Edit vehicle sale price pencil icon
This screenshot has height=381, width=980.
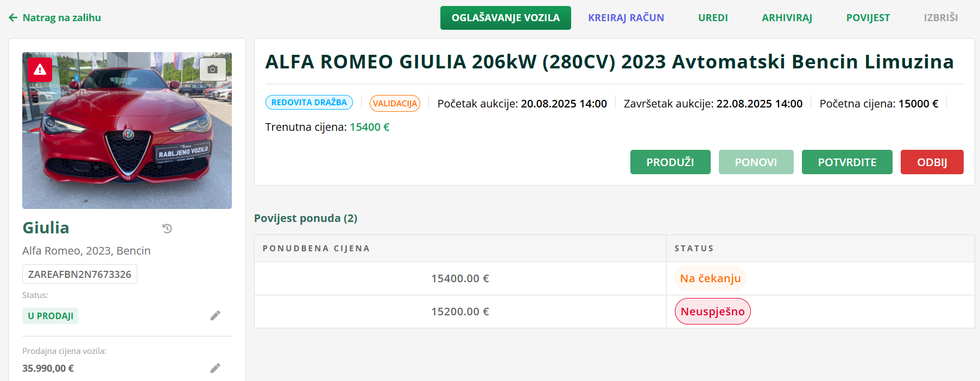(x=215, y=368)
